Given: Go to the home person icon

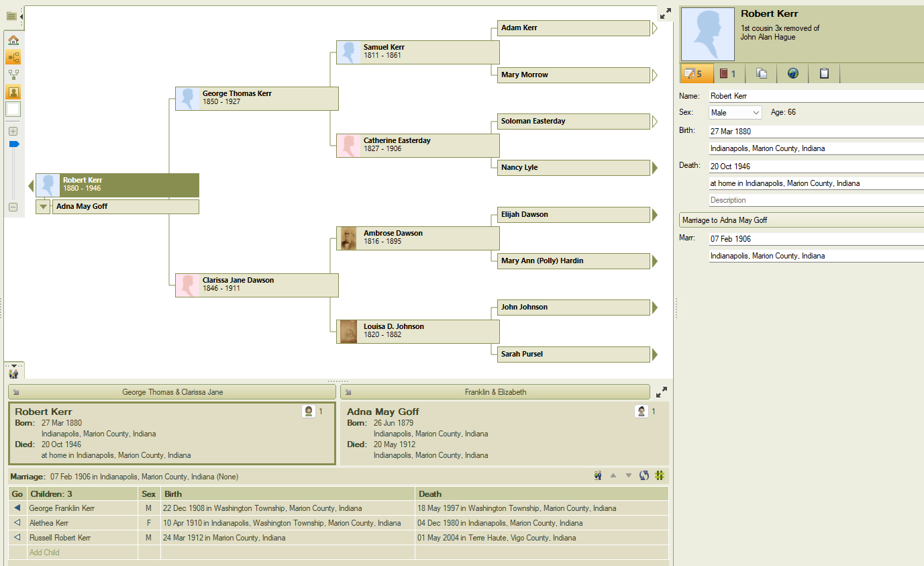Looking at the screenshot, I should tap(13, 40).
